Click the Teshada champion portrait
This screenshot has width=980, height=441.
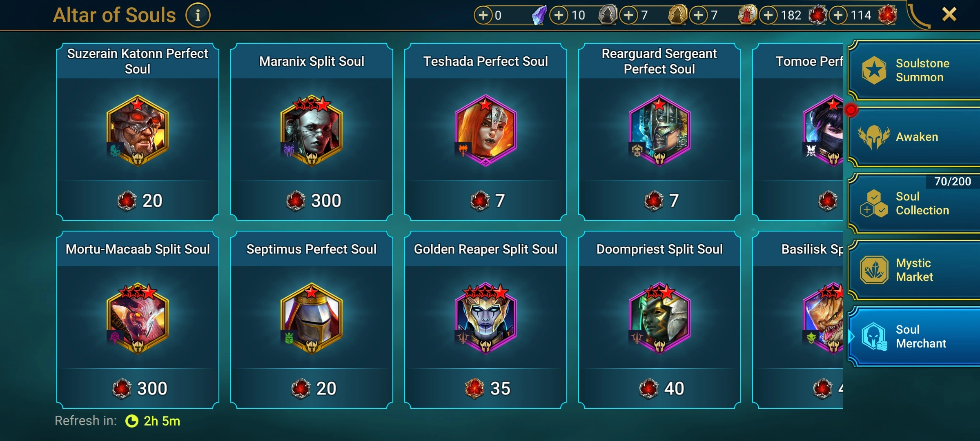tap(486, 130)
